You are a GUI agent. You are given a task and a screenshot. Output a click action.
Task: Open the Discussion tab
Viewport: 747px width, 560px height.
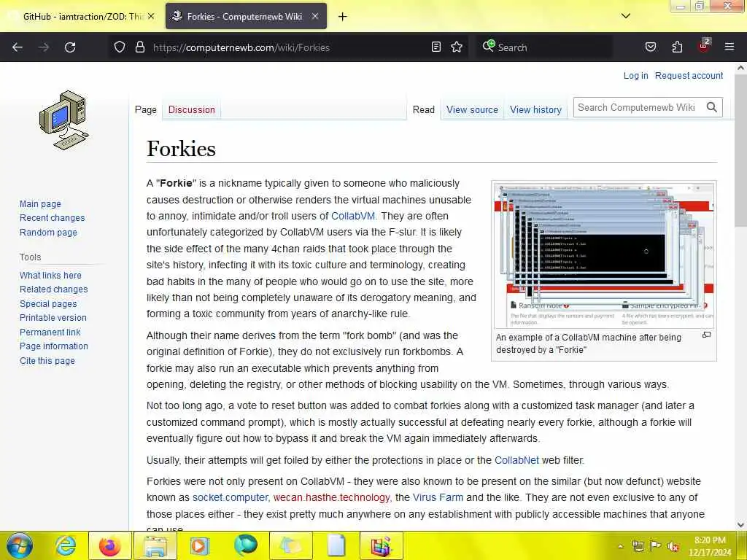(192, 109)
